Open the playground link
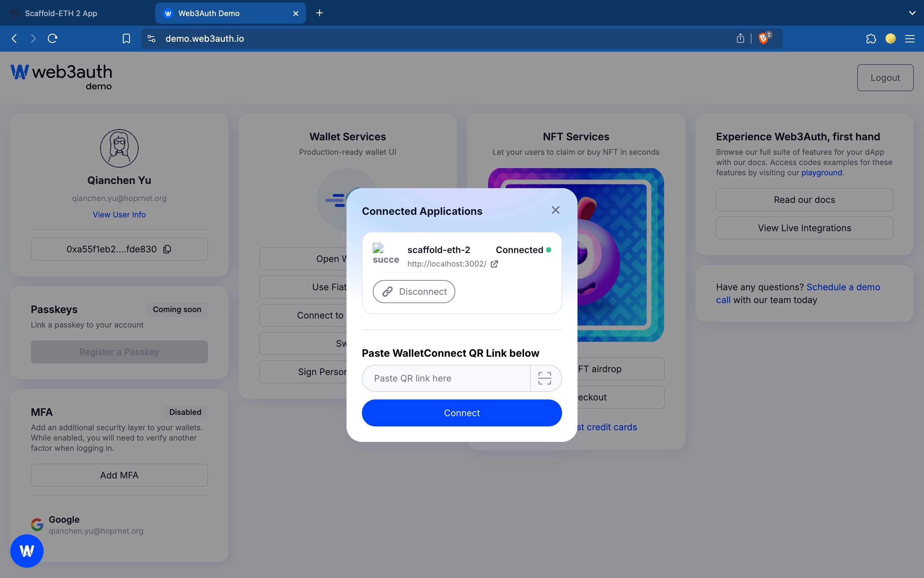 click(822, 172)
